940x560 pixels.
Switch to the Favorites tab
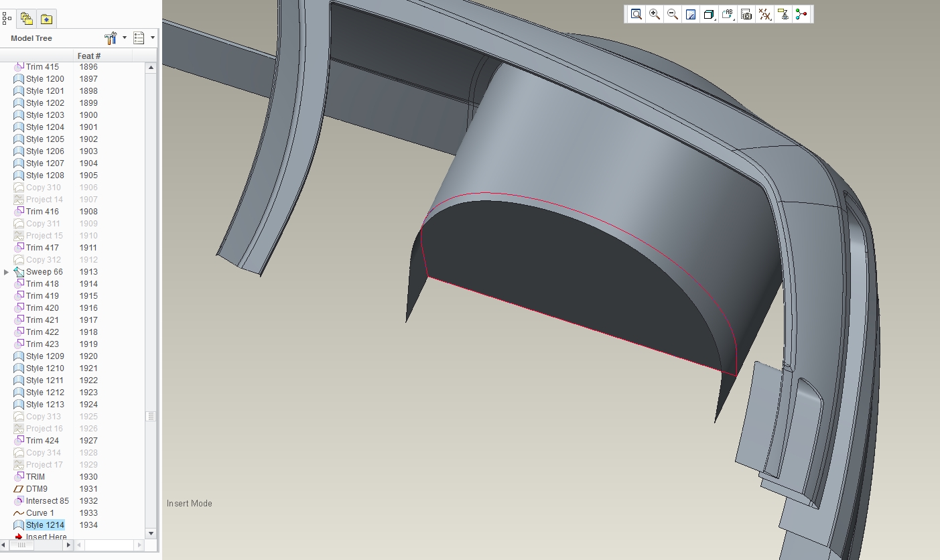pos(46,19)
